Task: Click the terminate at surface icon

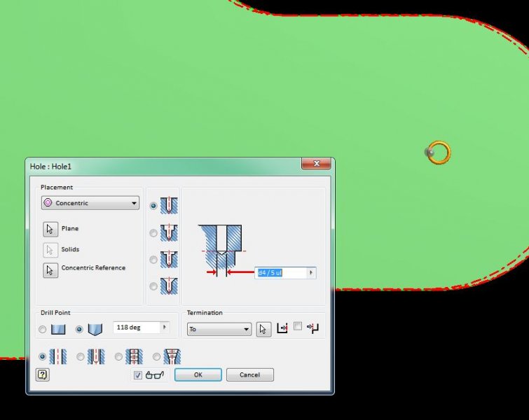Action: [282, 328]
